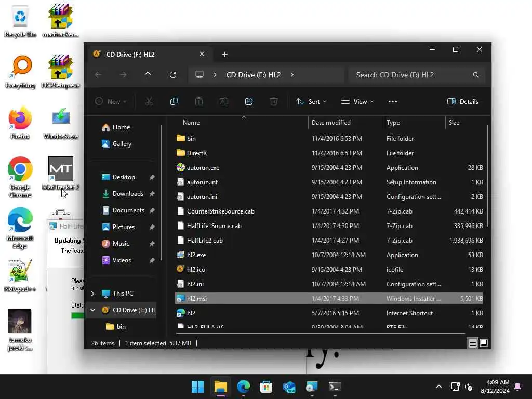The height and width of the screenshot is (399, 532).
Task: Go up one folder level
Action: coord(148,75)
